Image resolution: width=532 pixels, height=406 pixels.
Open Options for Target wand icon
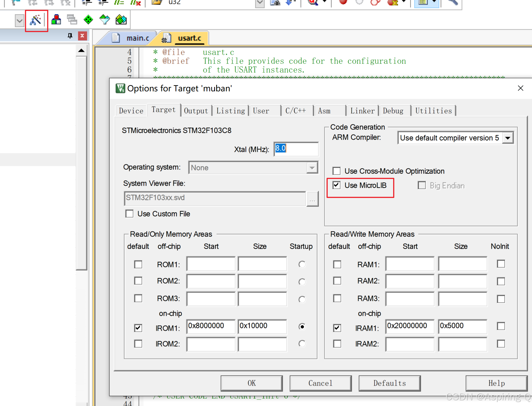(x=35, y=20)
